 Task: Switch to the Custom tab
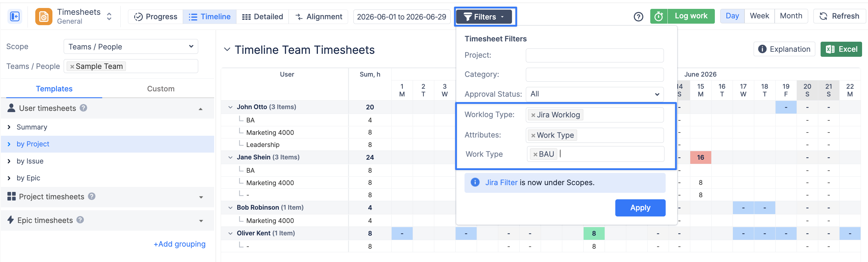tap(161, 89)
